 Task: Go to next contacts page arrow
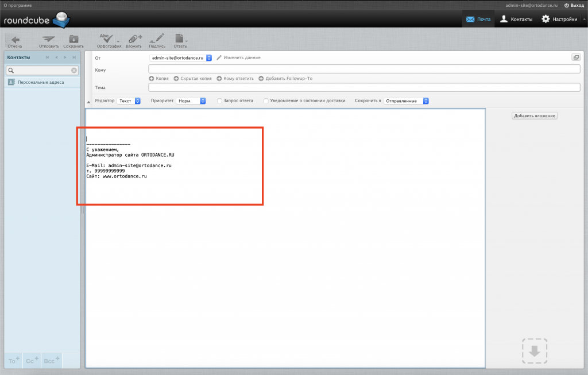(x=65, y=57)
